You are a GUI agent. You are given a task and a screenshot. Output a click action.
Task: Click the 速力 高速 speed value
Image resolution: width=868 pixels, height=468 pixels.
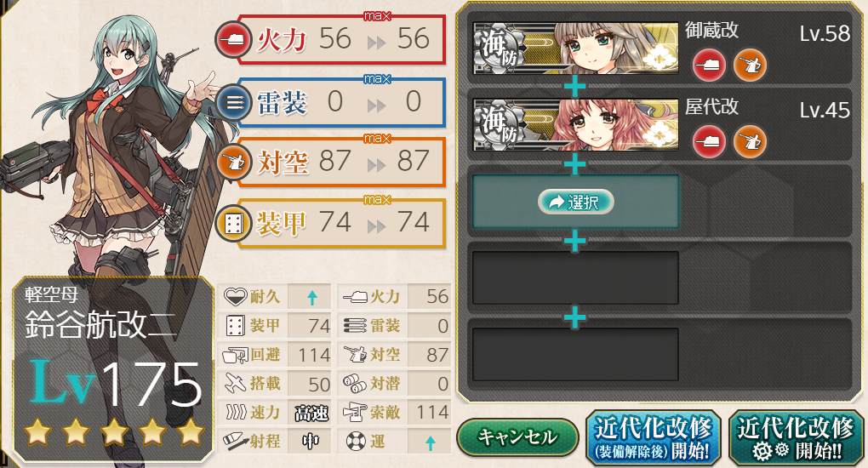311,414
